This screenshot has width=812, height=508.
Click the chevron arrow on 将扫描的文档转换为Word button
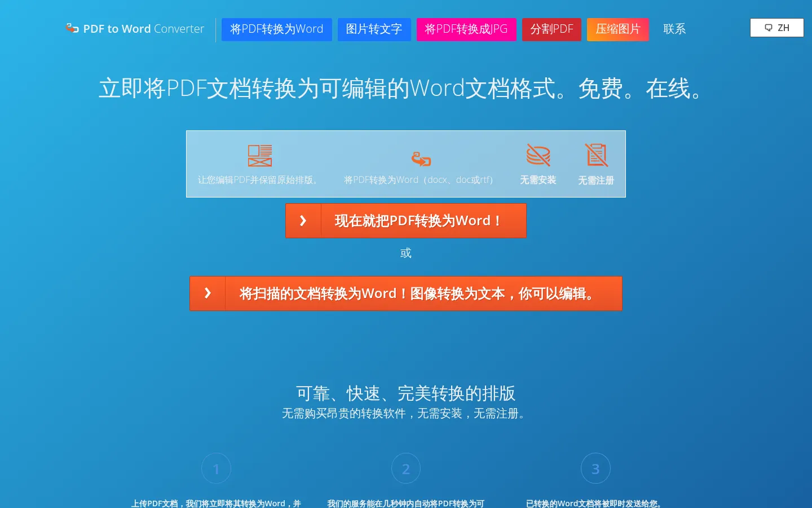[208, 294]
